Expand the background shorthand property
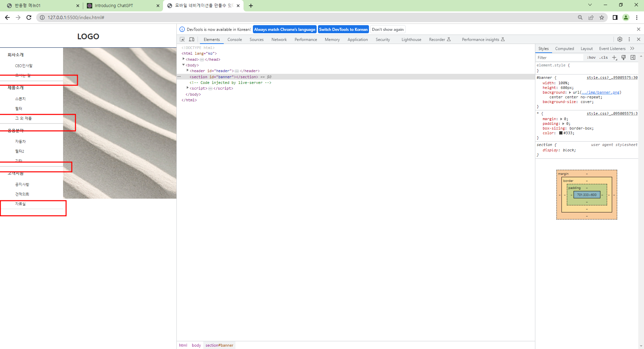This screenshot has height=349, width=644. point(570,92)
